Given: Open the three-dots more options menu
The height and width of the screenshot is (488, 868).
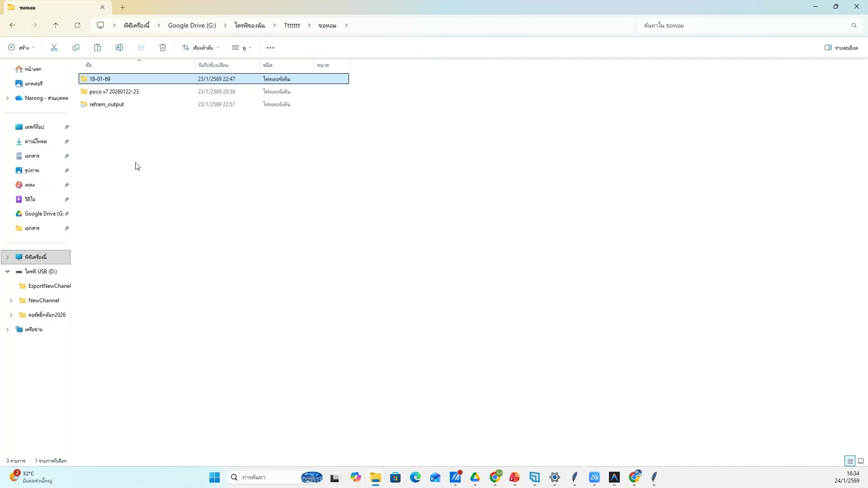Looking at the screenshot, I should pyautogui.click(x=270, y=48).
